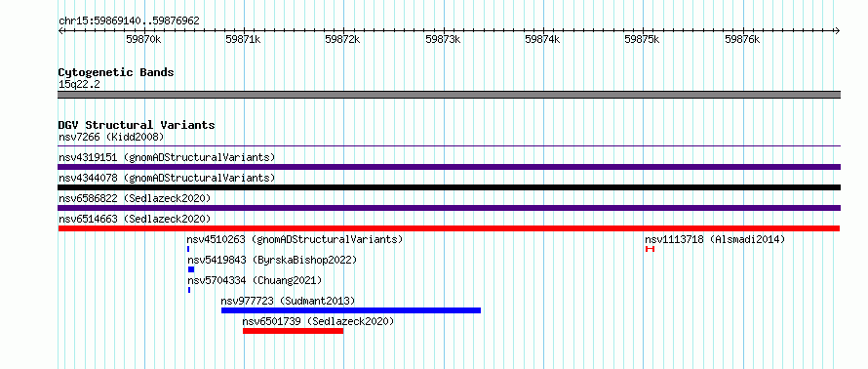This screenshot has height=369, width=868.
Task: Click the gray 15q22.2 cytogenetic band
Action: [449, 95]
